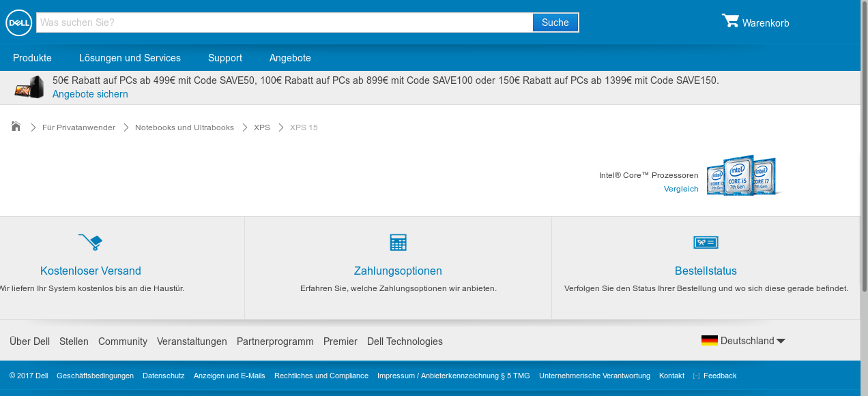The image size is (868, 396).
Task: Click the Dell logo icon
Action: point(18,22)
